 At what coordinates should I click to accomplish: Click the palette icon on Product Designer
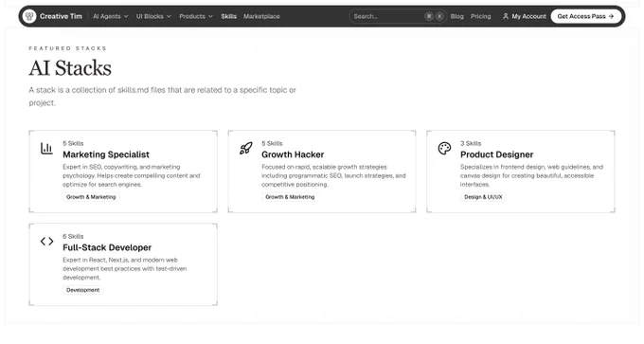(x=444, y=149)
